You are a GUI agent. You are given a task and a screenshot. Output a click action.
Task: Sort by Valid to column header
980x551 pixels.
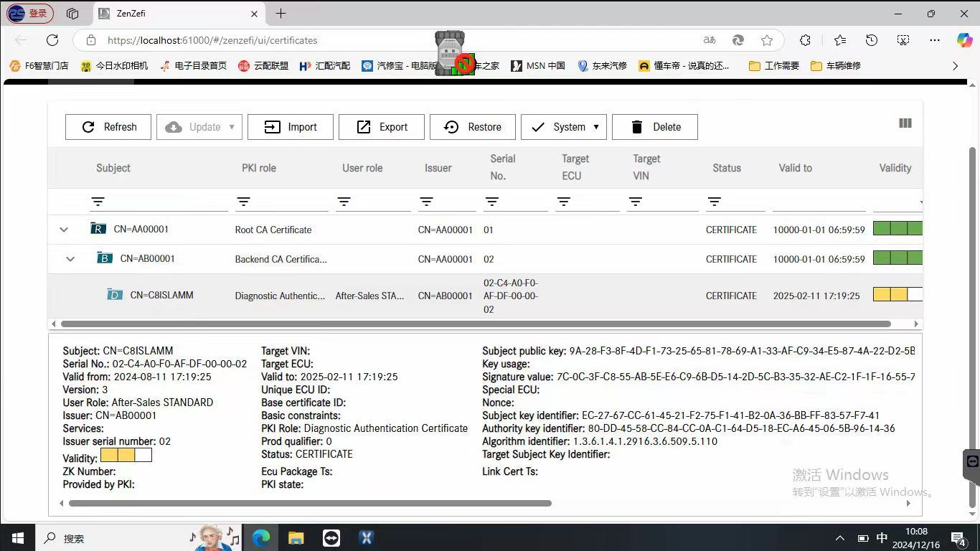point(796,168)
